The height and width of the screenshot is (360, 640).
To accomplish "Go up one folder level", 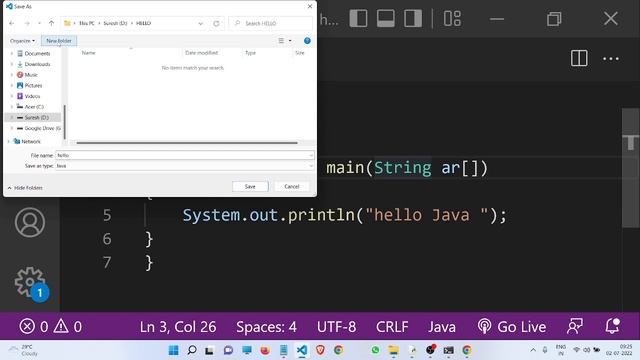I will [51, 23].
